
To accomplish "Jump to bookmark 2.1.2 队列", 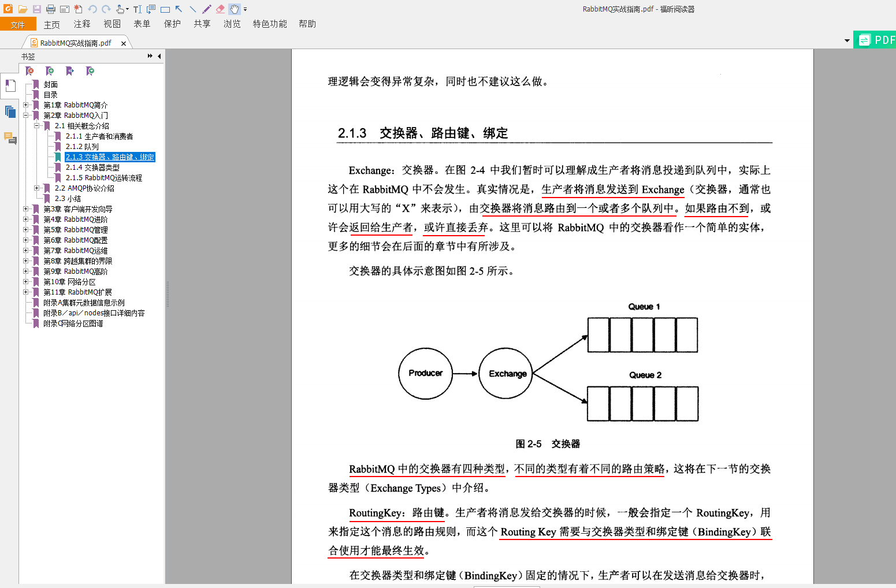I will coord(82,147).
